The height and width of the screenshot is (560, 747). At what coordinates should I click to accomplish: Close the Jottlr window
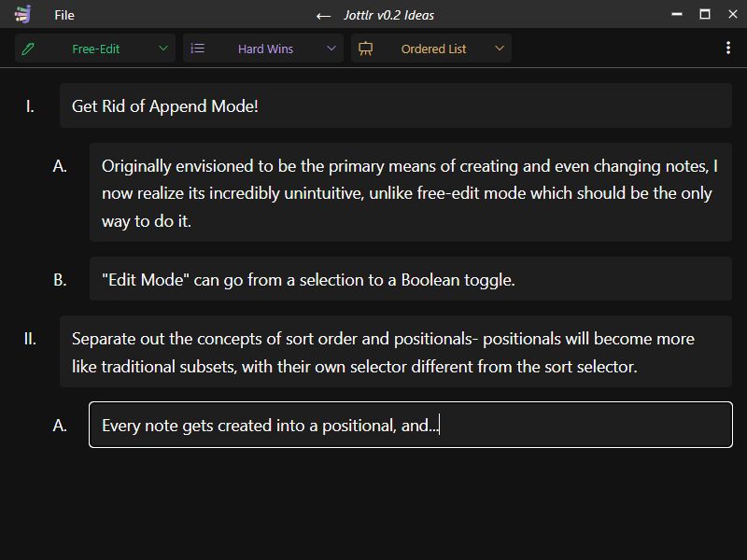coord(732,14)
